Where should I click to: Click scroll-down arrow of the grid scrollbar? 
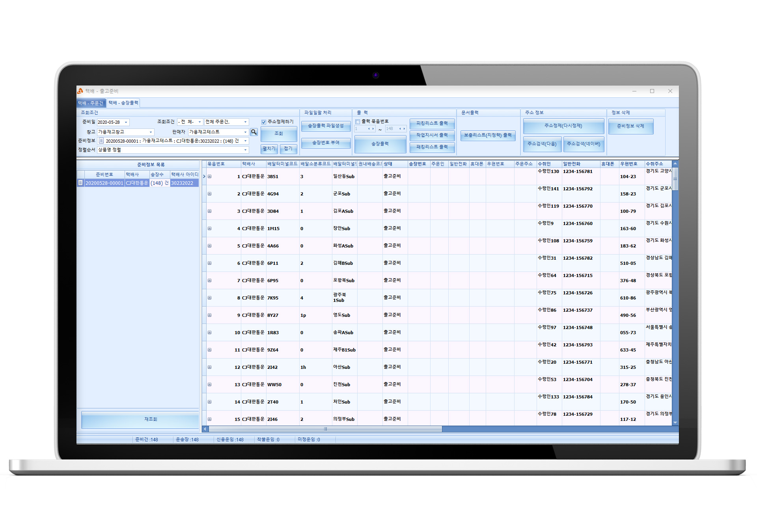675,422
